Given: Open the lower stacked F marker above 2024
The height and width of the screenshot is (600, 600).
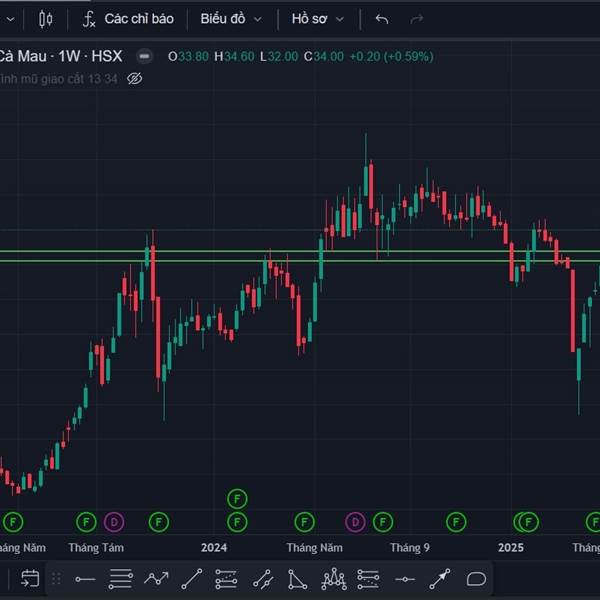Looking at the screenshot, I should [237, 522].
